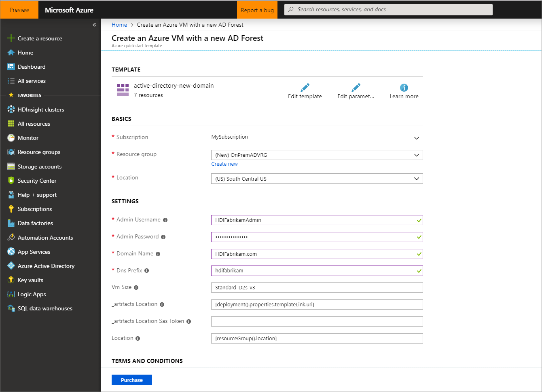This screenshot has width=542, height=392.
Task: Open the Dashboard from the sidebar
Action: 32,66
